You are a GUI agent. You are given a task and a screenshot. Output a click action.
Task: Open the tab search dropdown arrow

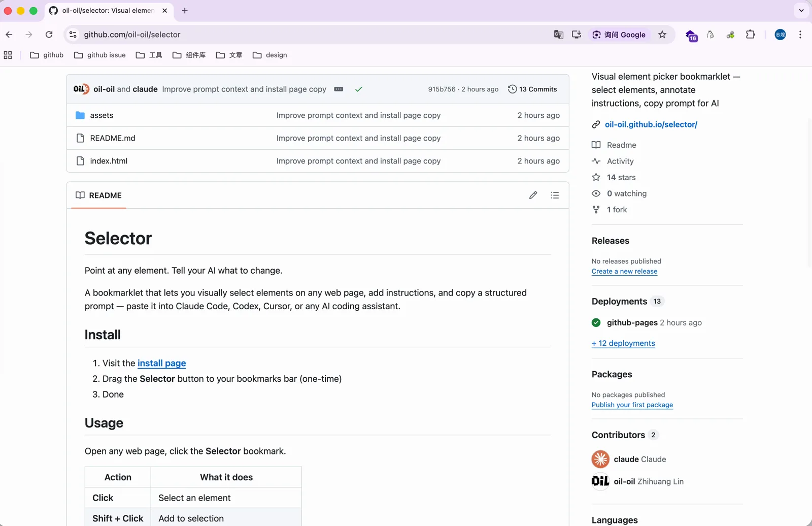pyautogui.click(x=801, y=10)
